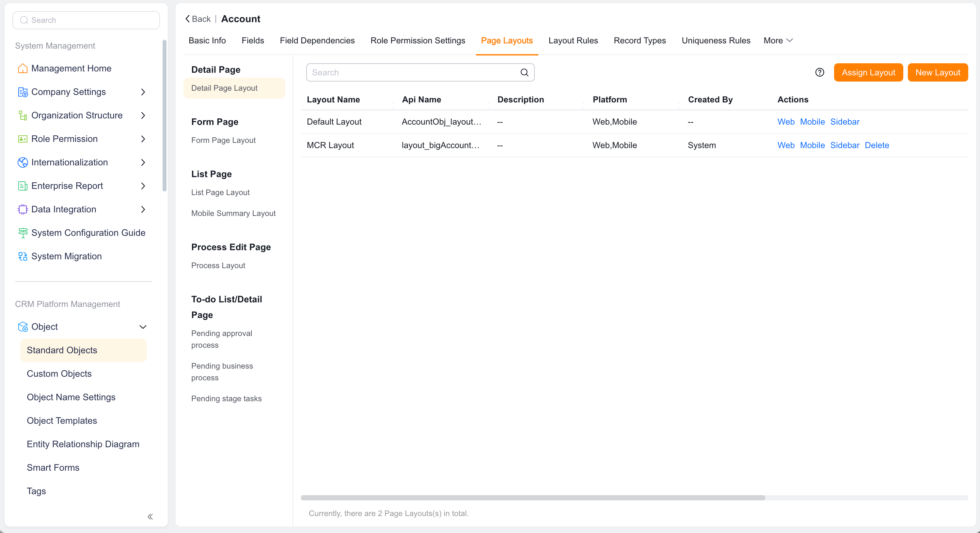Click the left sidebar vertical scrollbar
This screenshot has height=533, width=980.
[164, 116]
